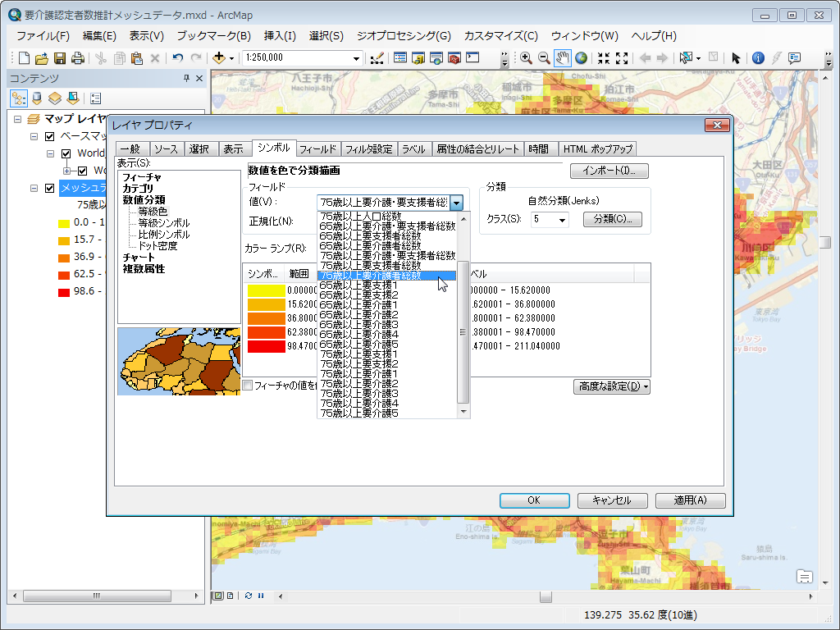This screenshot has width=840, height=630.
Task: Undo the last action with the Undo arrow
Action: (x=178, y=58)
